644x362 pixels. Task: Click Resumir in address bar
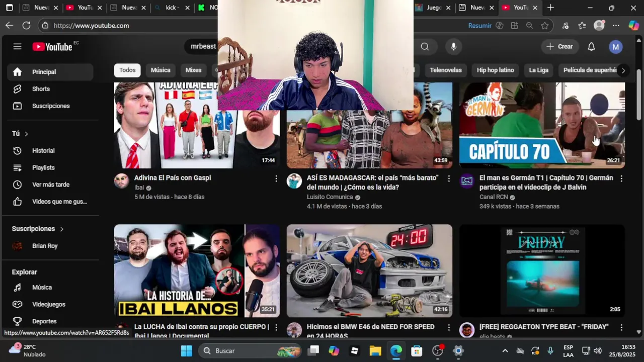pyautogui.click(x=479, y=25)
